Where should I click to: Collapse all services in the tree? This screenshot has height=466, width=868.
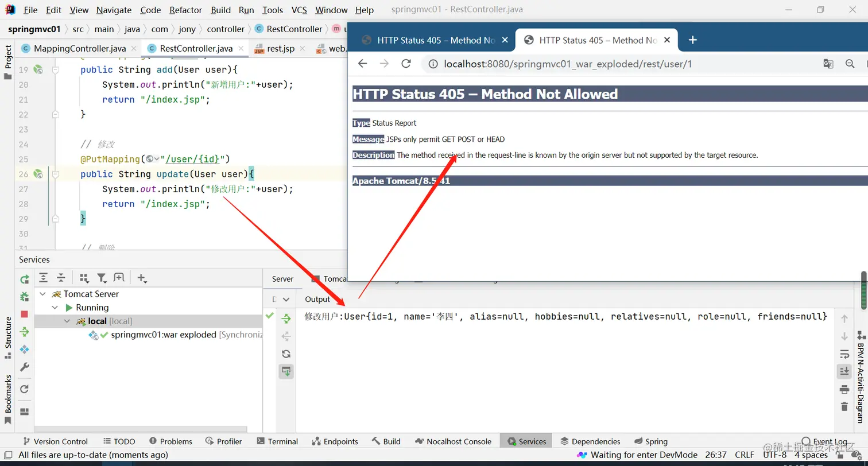pyautogui.click(x=61, y=278)
